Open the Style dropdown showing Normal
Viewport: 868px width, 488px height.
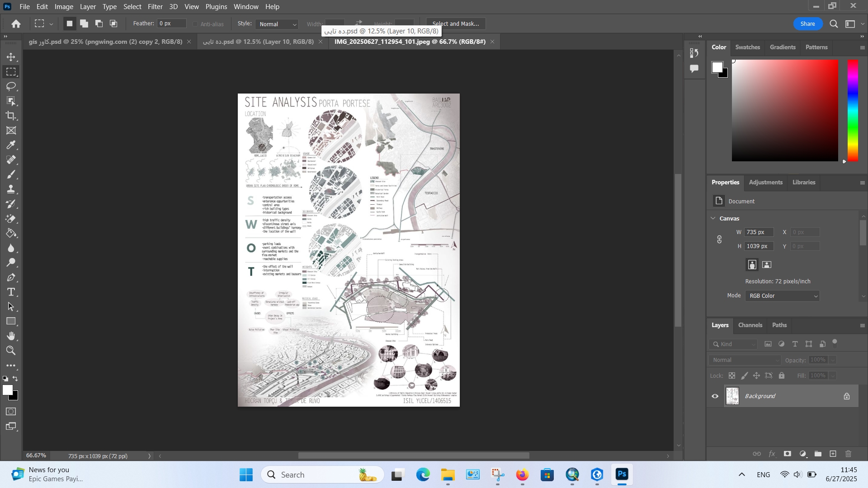click(x=277, y=24)
